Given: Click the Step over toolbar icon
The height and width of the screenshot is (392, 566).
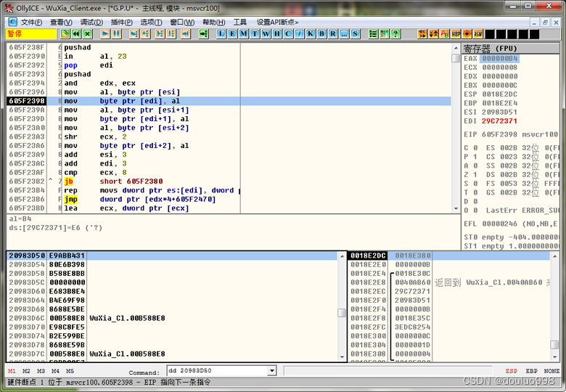Looking at the screenshot, I should 145,34.
